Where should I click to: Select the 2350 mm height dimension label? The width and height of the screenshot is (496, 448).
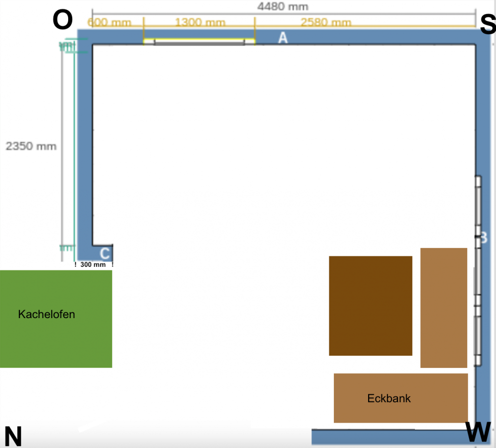(x=31, y=146)
